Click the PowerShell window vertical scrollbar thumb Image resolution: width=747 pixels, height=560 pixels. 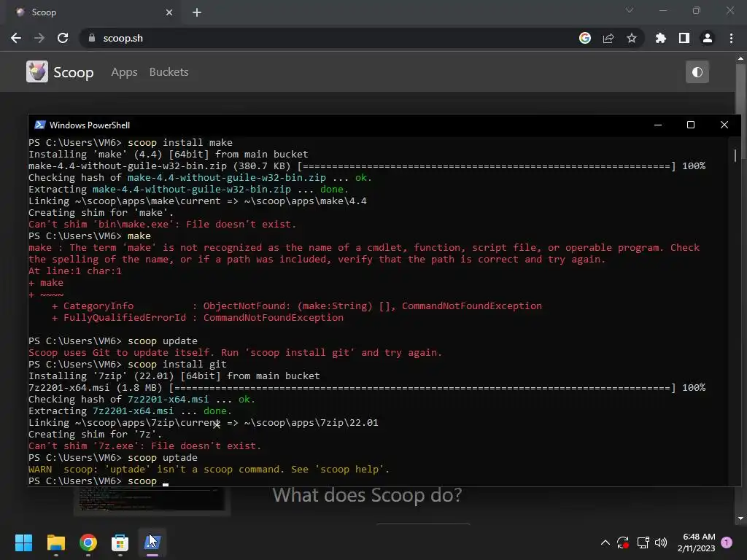coord(735,156)
